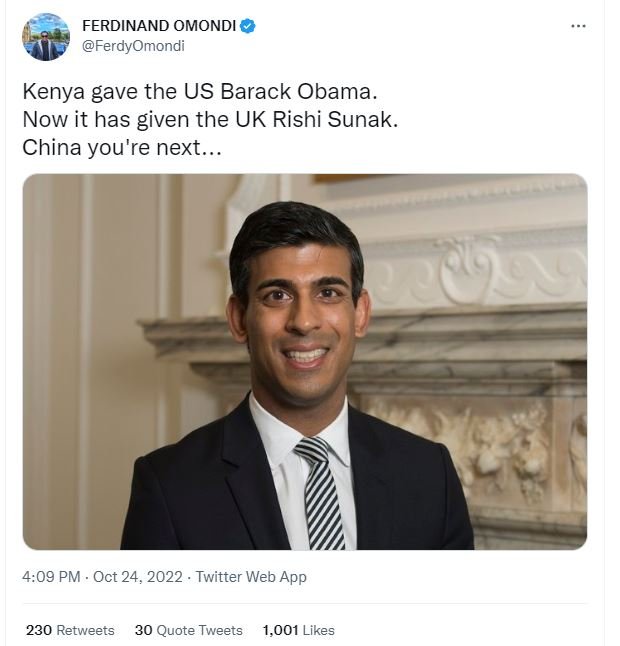Show the 30 Quote Tweets

pos(189,630)
